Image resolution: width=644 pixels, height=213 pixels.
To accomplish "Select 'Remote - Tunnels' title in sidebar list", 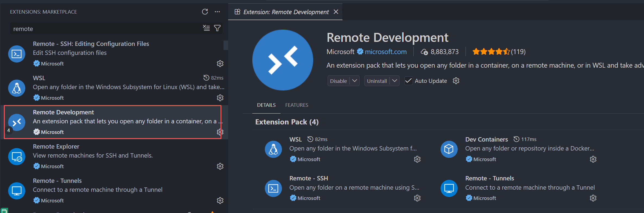I will point(57,181).
